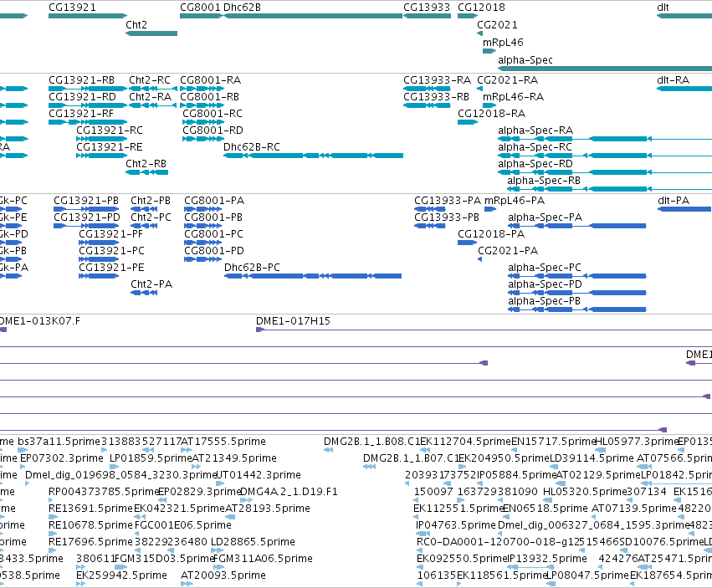Image resolution: width=712 pixels, height=588 pixels.
Task: Select transcript CG13933-RA
Action: pyautogui.click(x=438, y=80)
